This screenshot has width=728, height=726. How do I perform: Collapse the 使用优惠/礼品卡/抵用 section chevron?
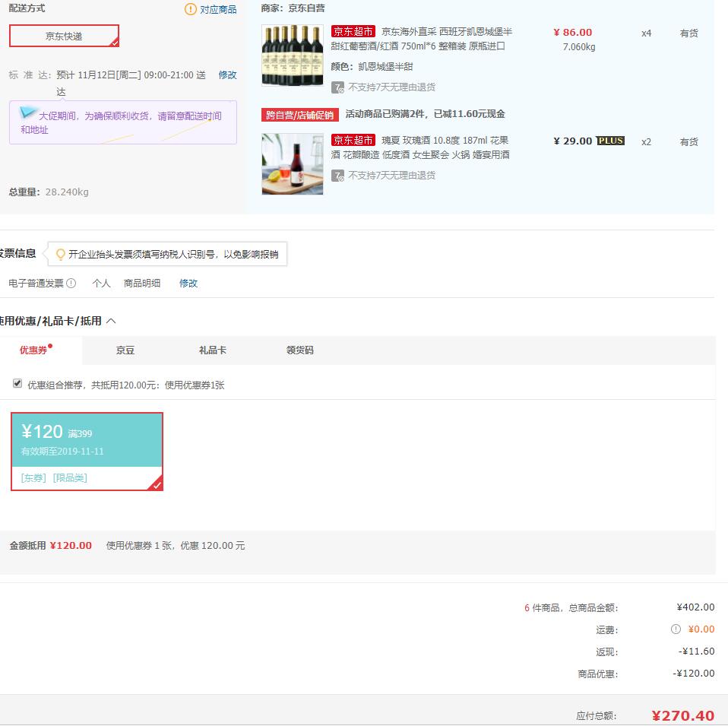pos(111,321)
